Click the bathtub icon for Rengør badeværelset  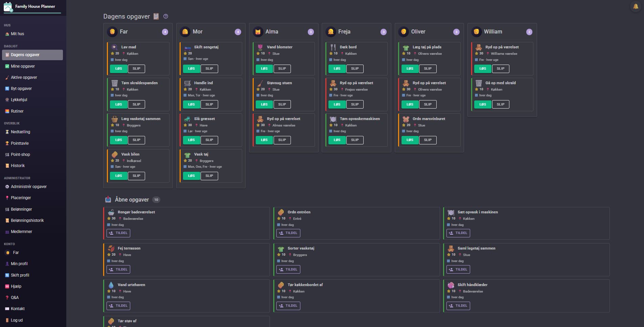(x=111, y=212)
